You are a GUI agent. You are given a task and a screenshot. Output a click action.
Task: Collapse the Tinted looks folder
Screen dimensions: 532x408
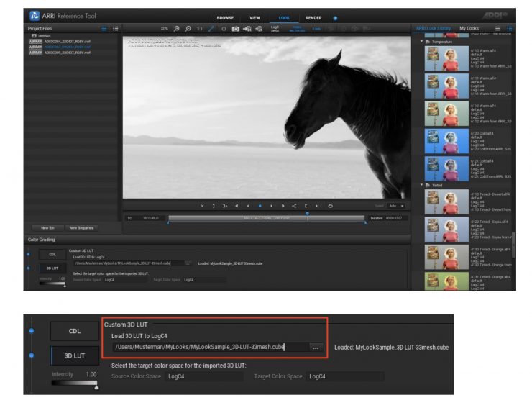click(421, 185)
